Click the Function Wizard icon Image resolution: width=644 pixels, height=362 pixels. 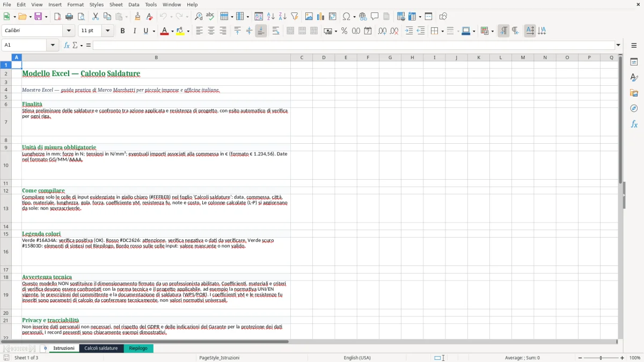[67, 45]
